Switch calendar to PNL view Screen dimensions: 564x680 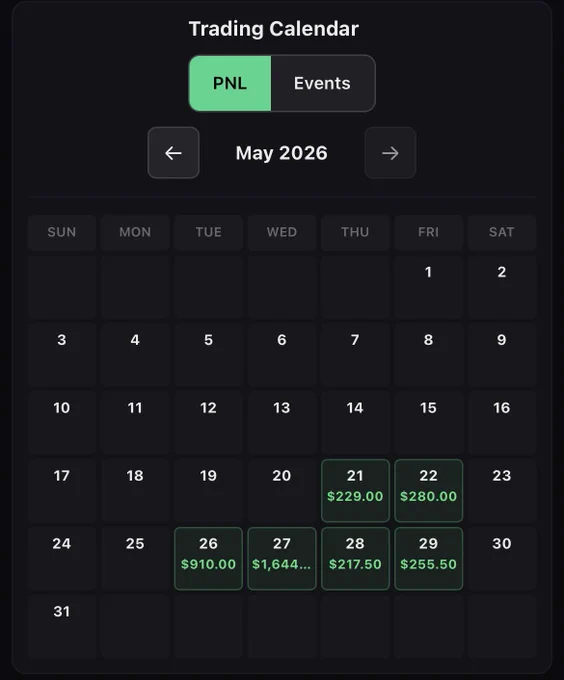[x=230, y=83]
